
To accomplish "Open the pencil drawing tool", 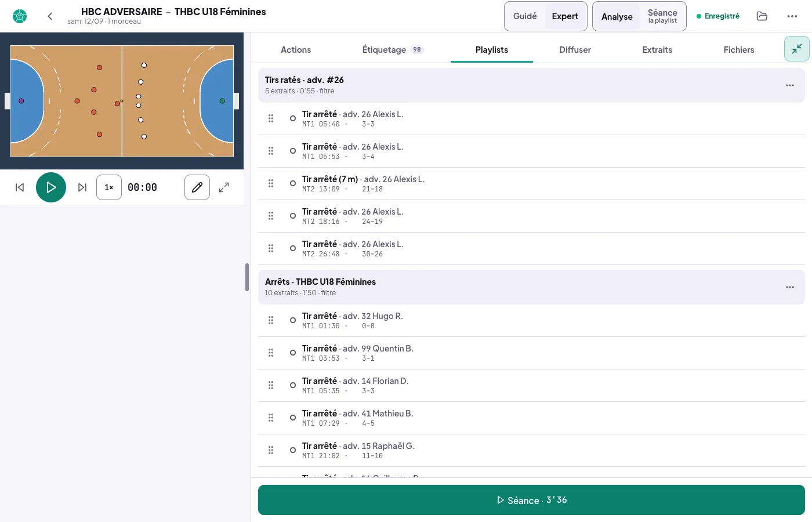I will (197, 187).
